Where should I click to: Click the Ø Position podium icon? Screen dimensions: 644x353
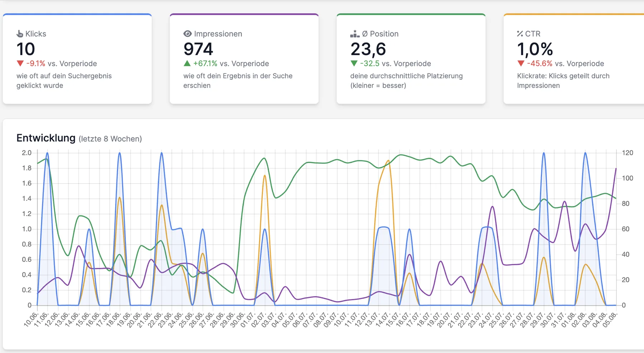pyautogui.click(x=355, y=34)
